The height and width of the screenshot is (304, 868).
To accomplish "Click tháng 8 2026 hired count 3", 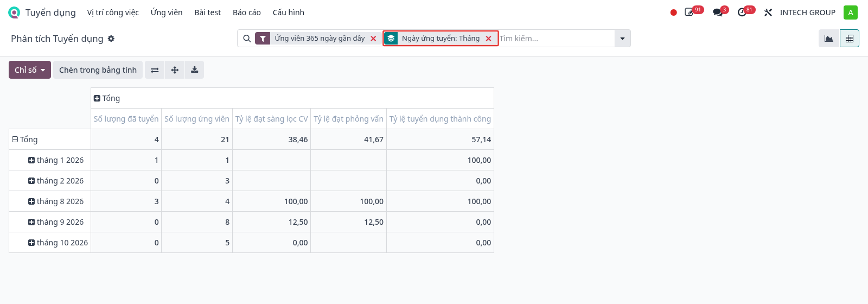I will (x=126, y=201).
